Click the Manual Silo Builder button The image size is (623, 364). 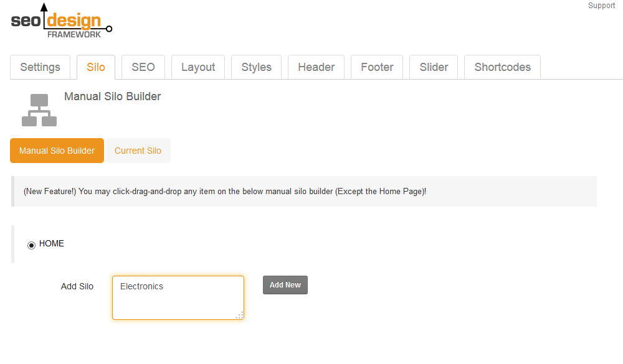(57, 151)
